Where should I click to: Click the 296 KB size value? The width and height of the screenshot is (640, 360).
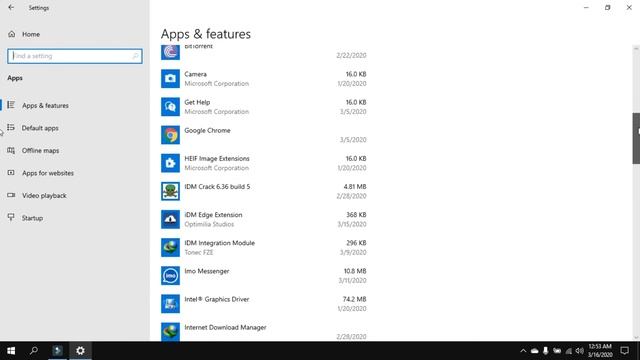pyautogui.click(x=356, y=243)
